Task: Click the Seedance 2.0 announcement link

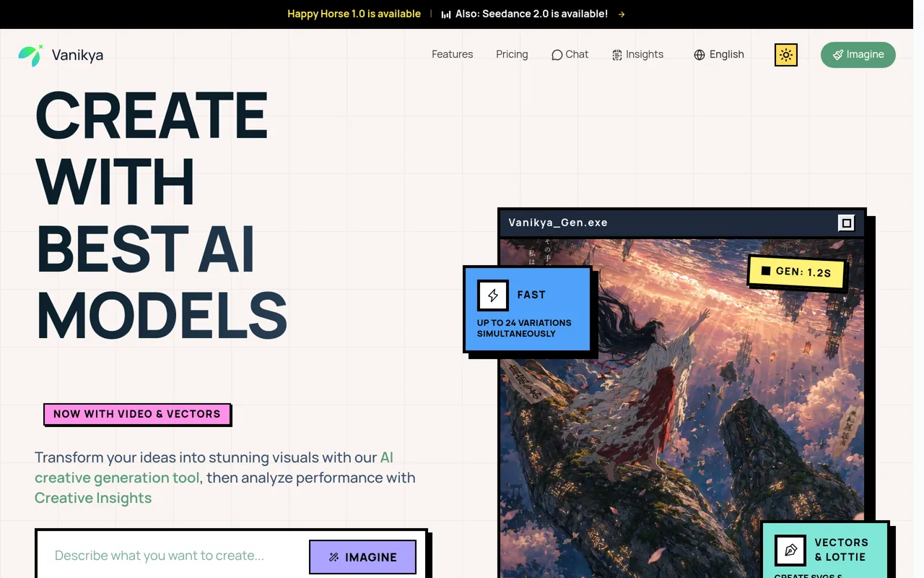Action: click(x=531, y=14)
